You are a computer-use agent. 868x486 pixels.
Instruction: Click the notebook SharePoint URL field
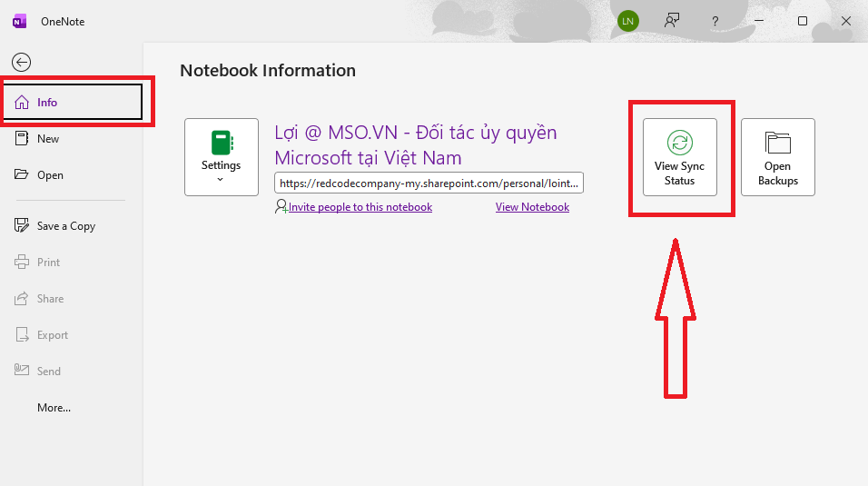pos(429,183)
